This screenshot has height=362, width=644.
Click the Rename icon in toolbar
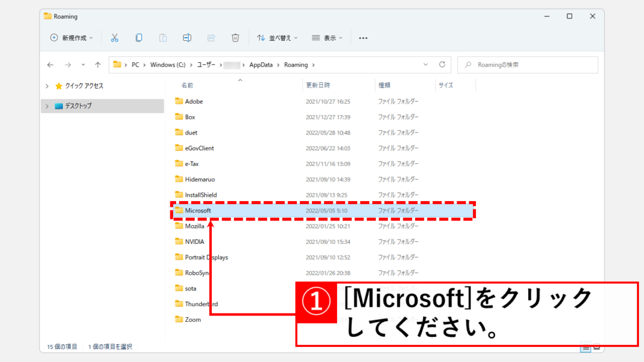point(187,38)
